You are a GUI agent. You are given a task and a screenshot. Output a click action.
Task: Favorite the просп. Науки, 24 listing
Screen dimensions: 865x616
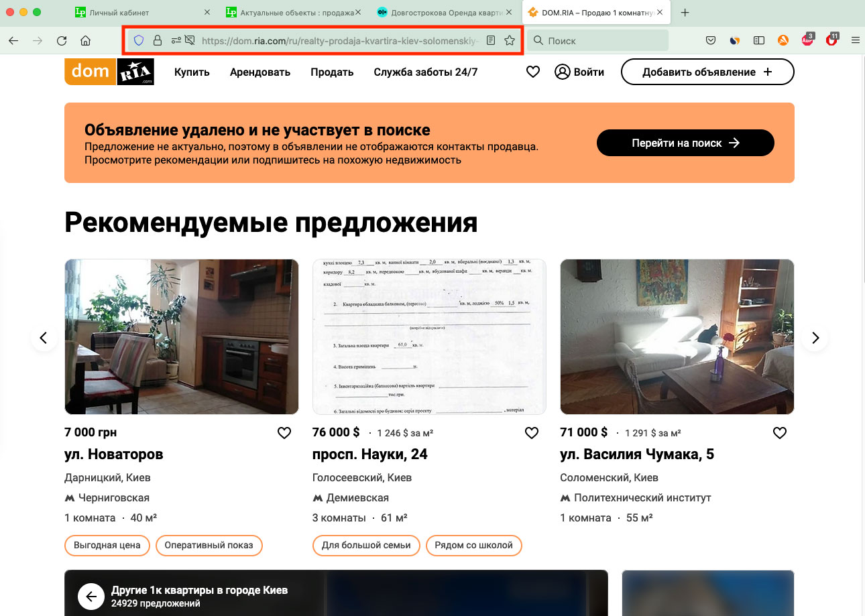click(x=532, y=433)
